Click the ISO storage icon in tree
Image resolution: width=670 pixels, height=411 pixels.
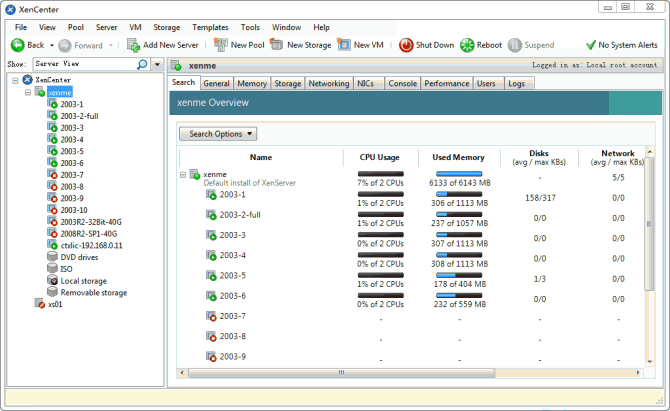[x=52, y=268]
